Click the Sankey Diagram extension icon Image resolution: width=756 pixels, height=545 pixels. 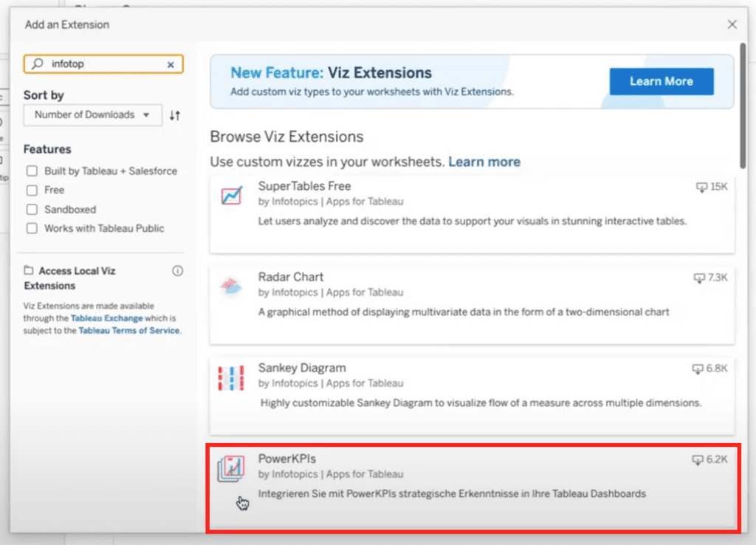pos(231,377)
